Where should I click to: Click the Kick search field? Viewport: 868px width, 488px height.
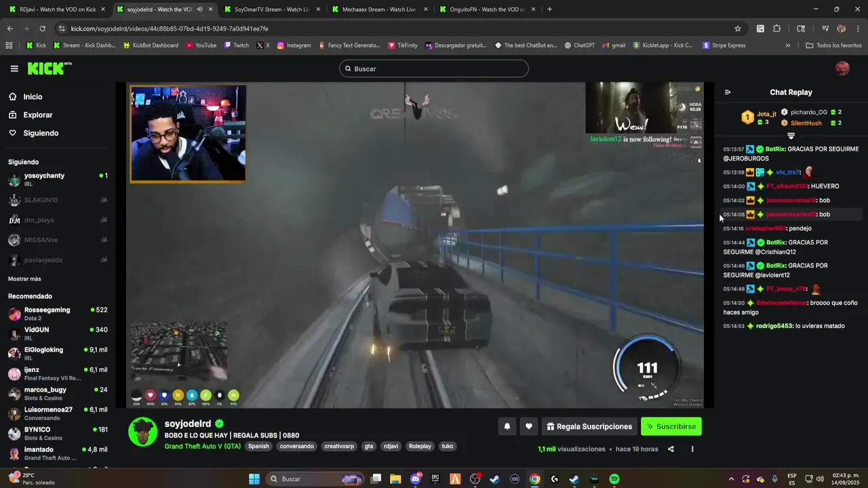pos(433,68)
